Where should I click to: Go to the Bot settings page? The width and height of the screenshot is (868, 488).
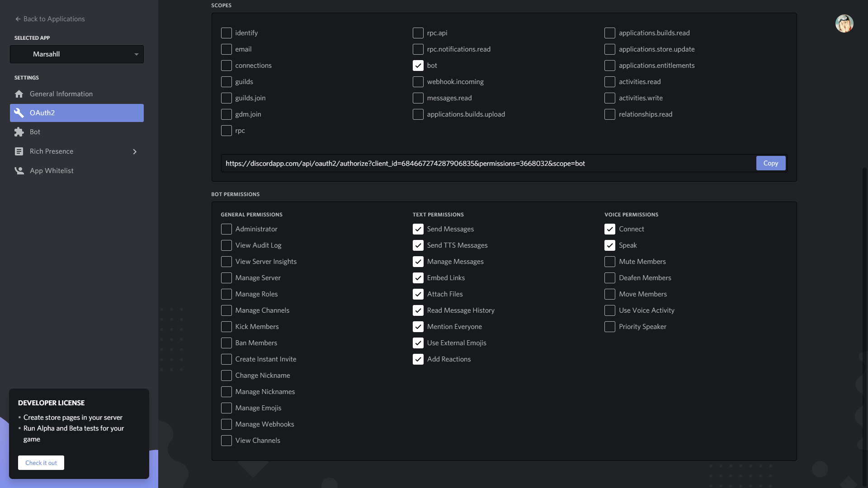[35, 132]
